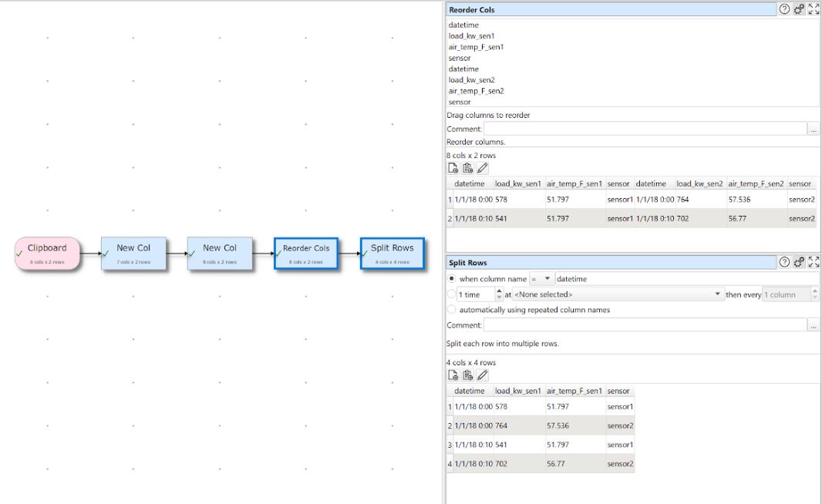Screen dimensions: 822x504
Task: Click the '...' button beside Split Rows comment
Action: point(814,327)
